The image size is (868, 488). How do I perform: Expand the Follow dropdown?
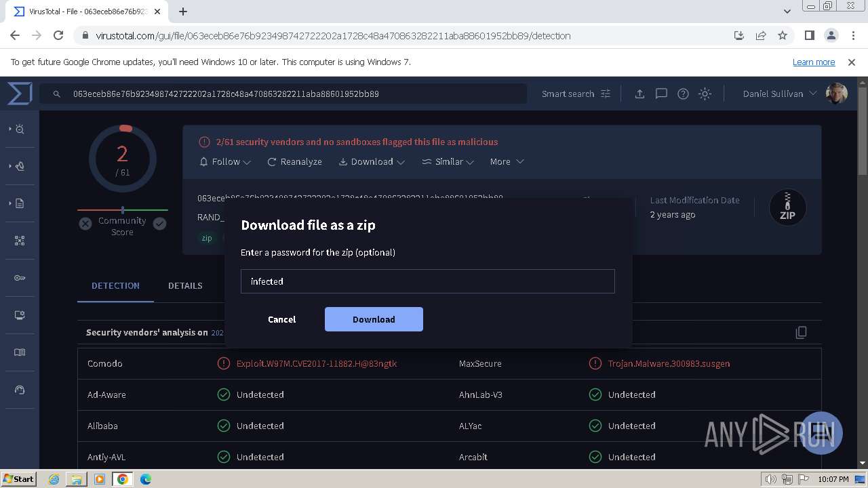click(x=225, y=161)
